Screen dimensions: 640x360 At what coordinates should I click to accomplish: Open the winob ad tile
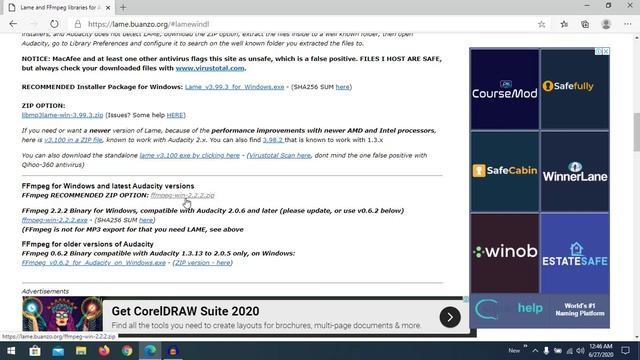[504, 253]
